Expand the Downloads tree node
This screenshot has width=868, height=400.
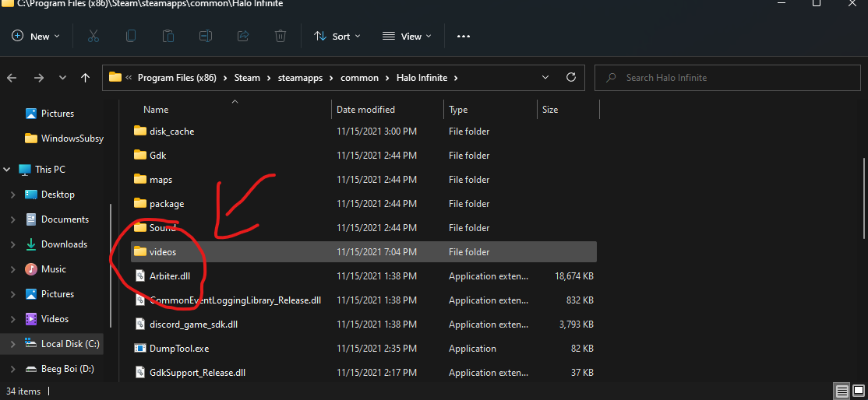12,244
